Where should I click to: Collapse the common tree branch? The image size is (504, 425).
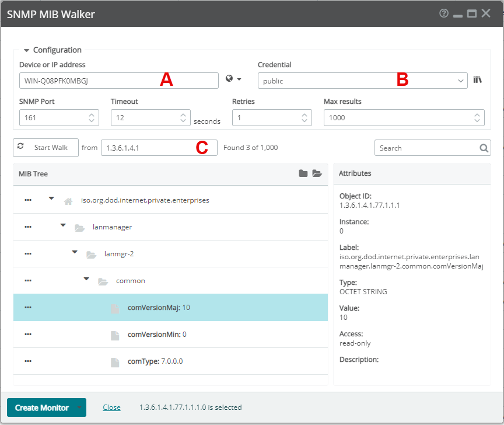coord(86,278)
